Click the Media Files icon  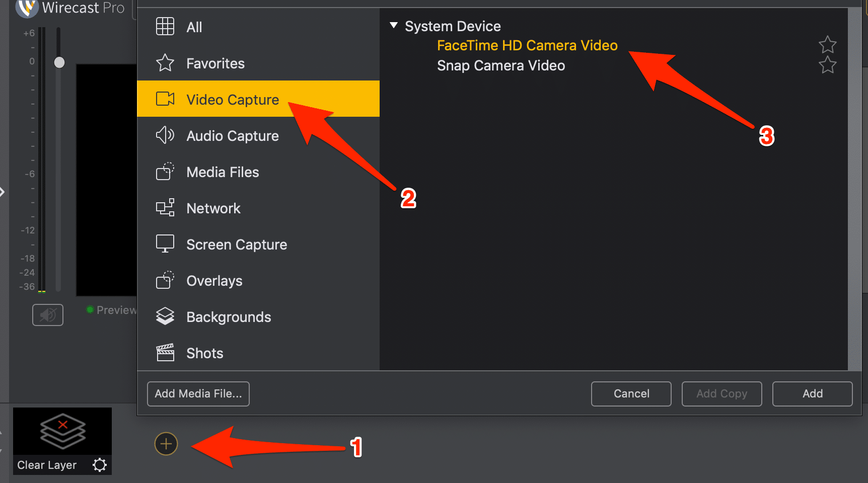point(165,172)
